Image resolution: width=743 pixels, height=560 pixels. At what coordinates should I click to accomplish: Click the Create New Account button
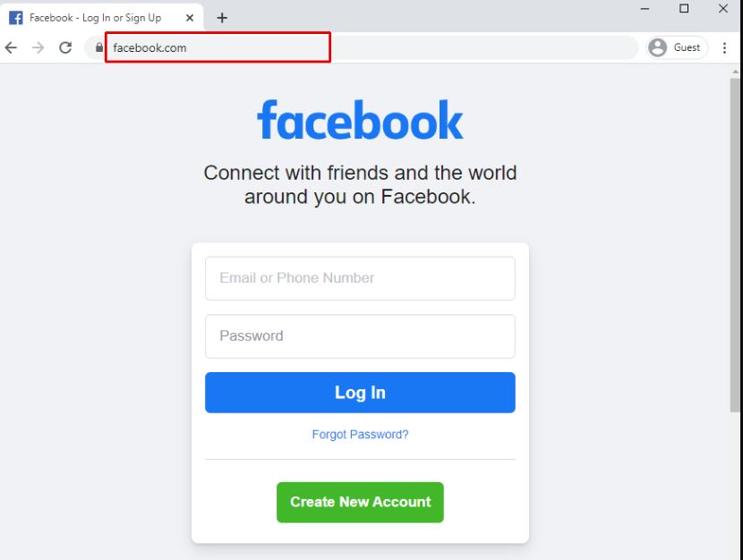[x=360, y=502]
